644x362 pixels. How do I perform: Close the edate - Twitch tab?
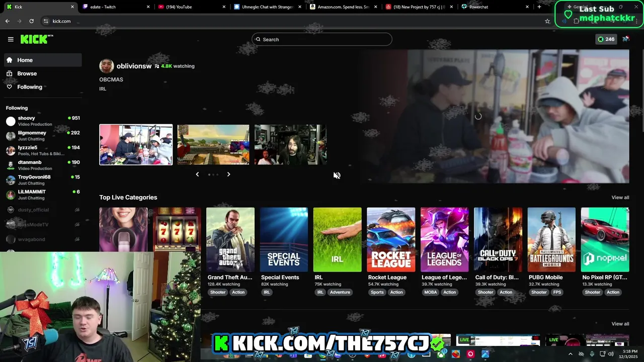[148, 7]
